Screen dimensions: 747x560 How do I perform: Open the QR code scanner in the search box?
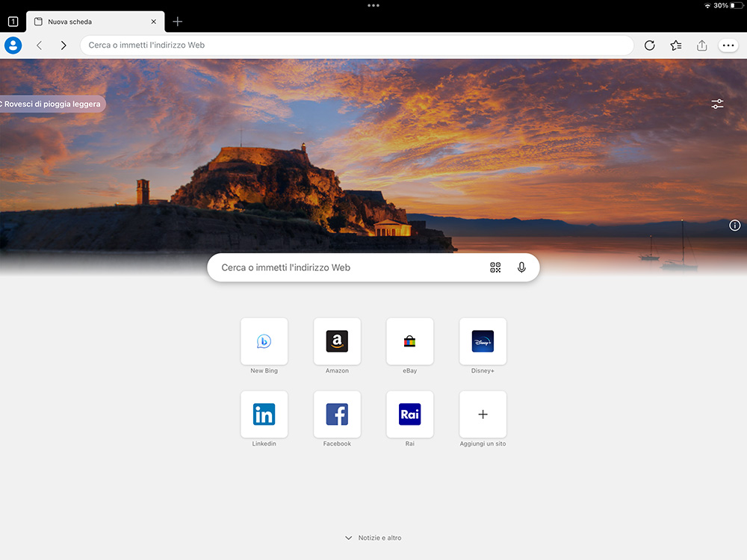(495, 267)
